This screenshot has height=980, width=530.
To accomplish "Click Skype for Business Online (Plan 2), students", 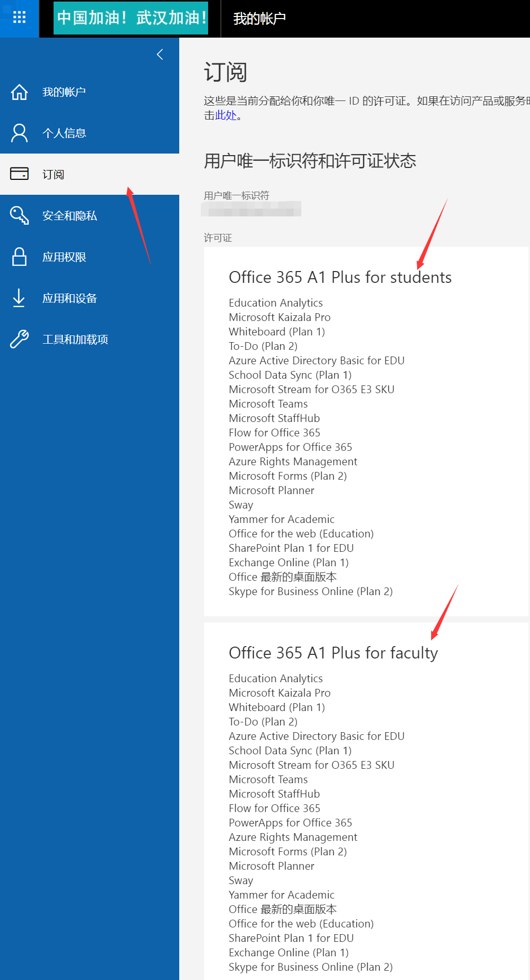I will pos(311,592).
